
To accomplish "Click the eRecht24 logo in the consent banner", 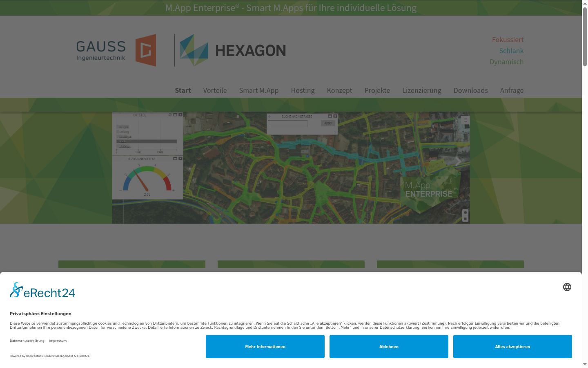I will 42,290.
